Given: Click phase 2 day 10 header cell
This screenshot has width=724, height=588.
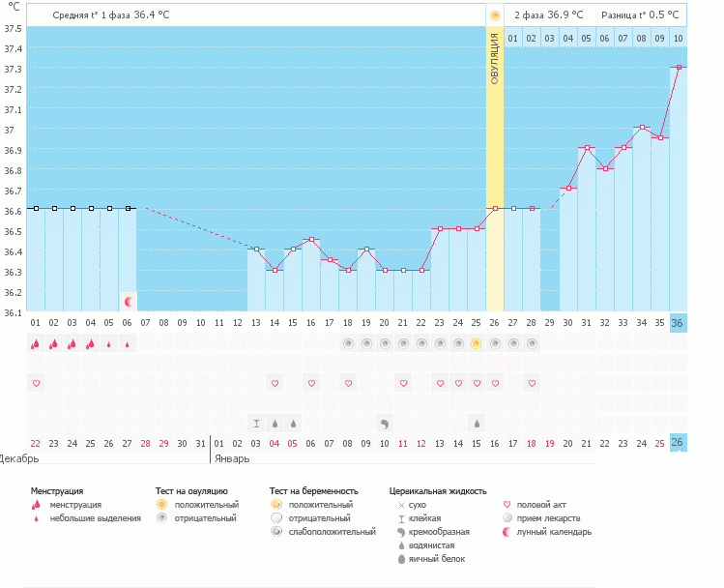Looking at the screenshot, I should click(x=679, y=38).
